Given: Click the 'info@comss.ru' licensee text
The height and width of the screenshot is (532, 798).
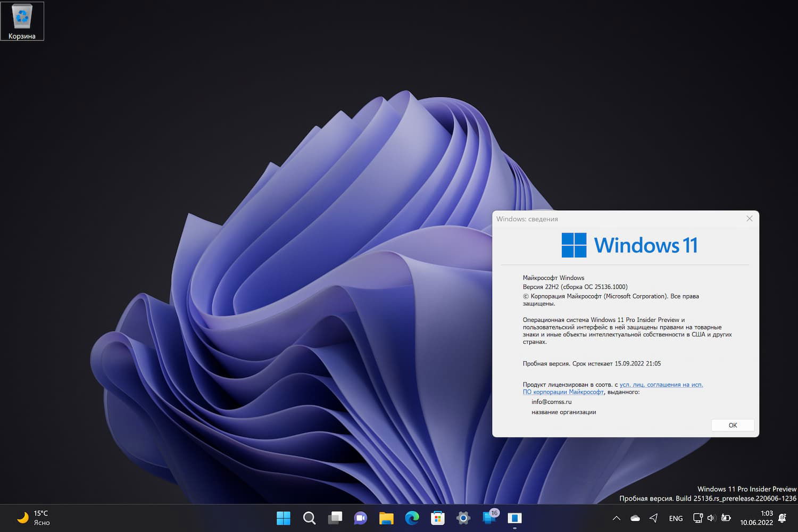Looking at the screenshot, I should (x=551, y=402).
